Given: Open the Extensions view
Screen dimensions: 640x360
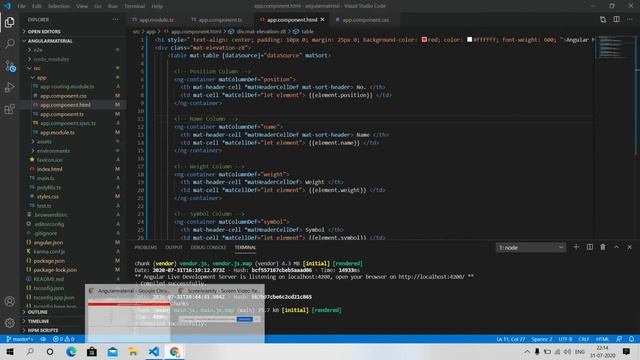Looking at the screenshot, I should (9, 109).
